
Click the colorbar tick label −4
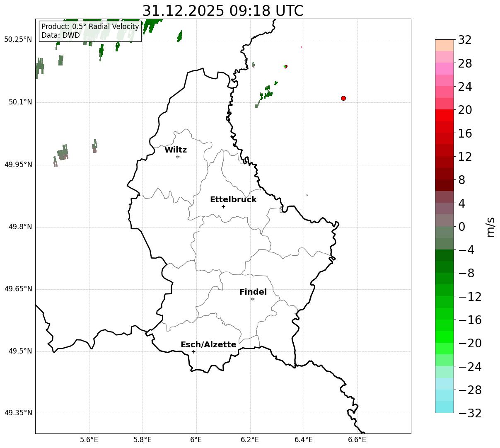point(466,250)
